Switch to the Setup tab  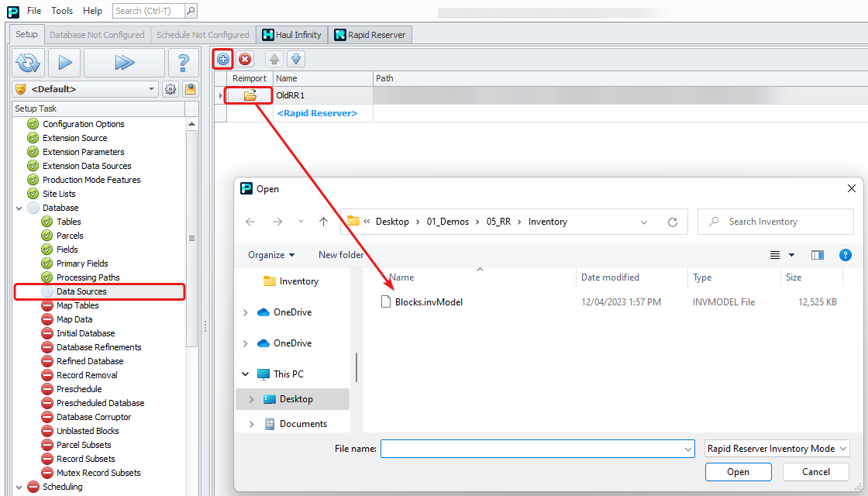(26, 34)
